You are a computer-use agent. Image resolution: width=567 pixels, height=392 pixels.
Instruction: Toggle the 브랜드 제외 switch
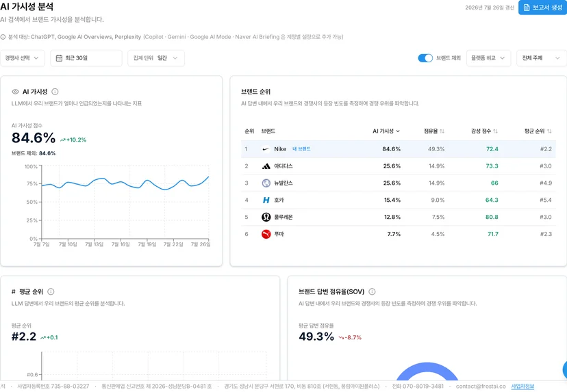pos(425,57)
